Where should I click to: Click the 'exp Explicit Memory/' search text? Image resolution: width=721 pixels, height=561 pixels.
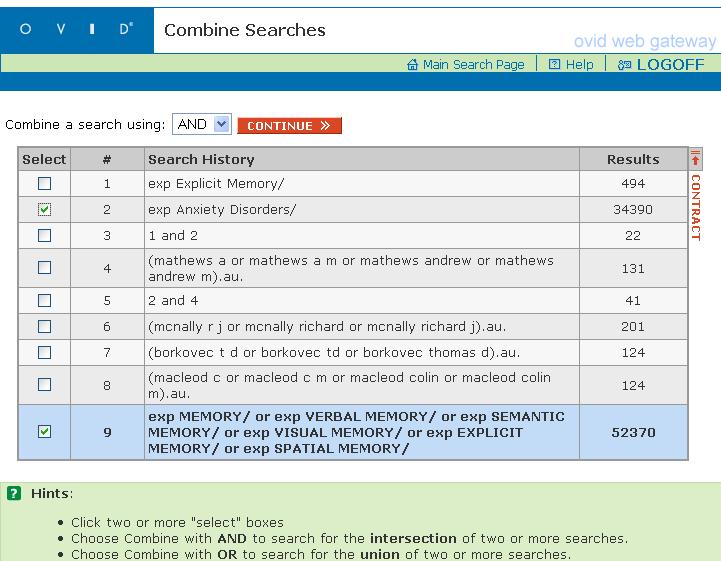[216, 183]
